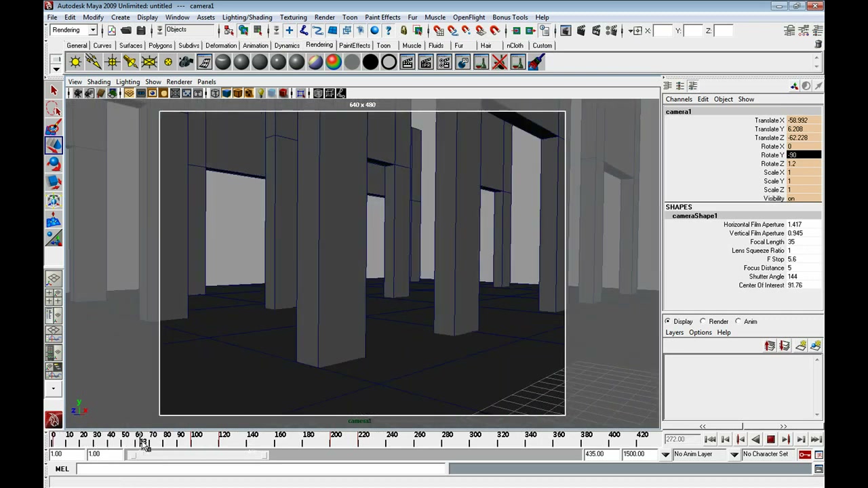Image resolution: width=868 pixels, height=488 pixels.
Task: Click the Open Scene folder icon
Action: click(126, 30)
